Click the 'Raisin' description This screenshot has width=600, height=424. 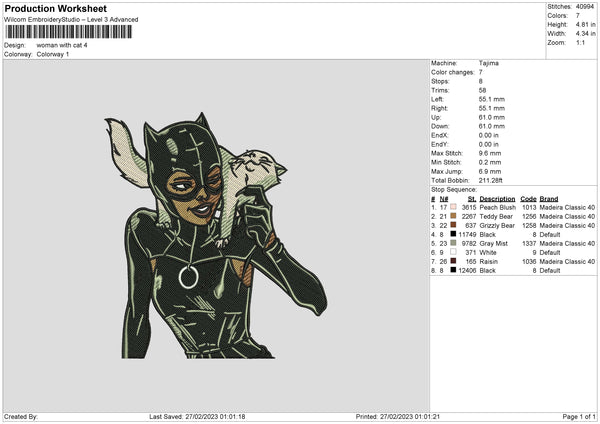[489, 261]
